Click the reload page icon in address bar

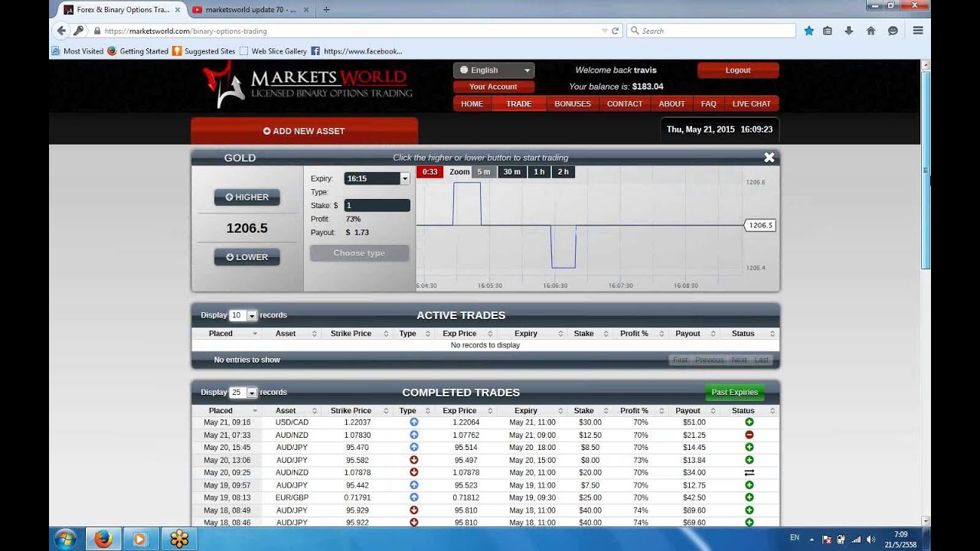615,31
